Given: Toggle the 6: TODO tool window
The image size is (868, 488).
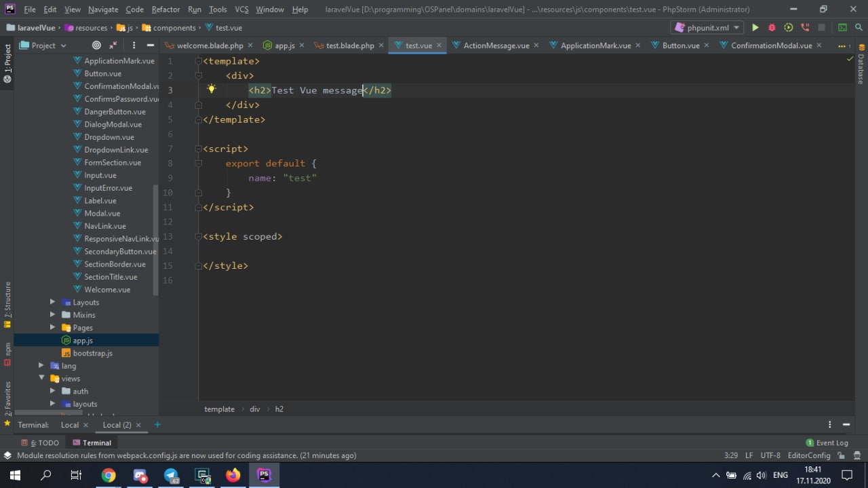Looking at the screenshot, I should (40, 443).
